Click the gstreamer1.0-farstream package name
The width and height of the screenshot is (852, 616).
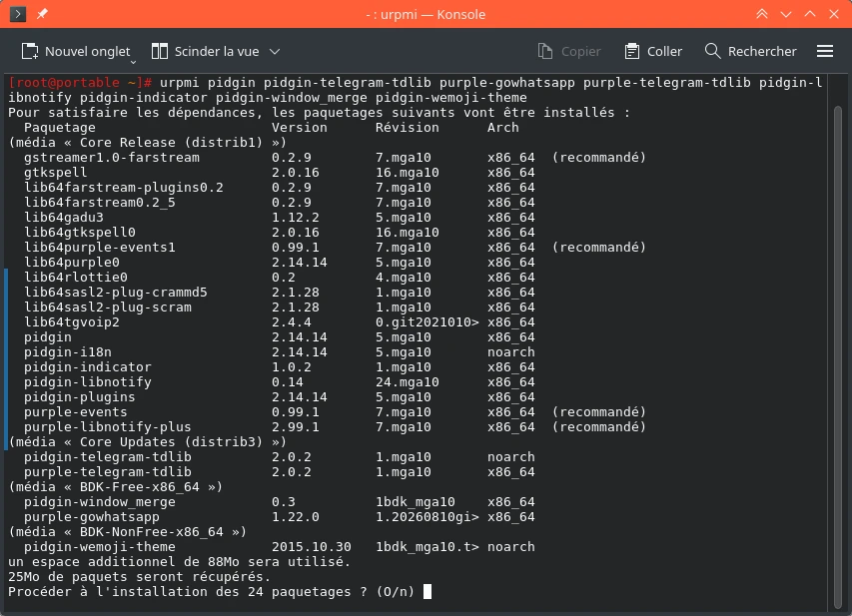click(x=112, y=158)
